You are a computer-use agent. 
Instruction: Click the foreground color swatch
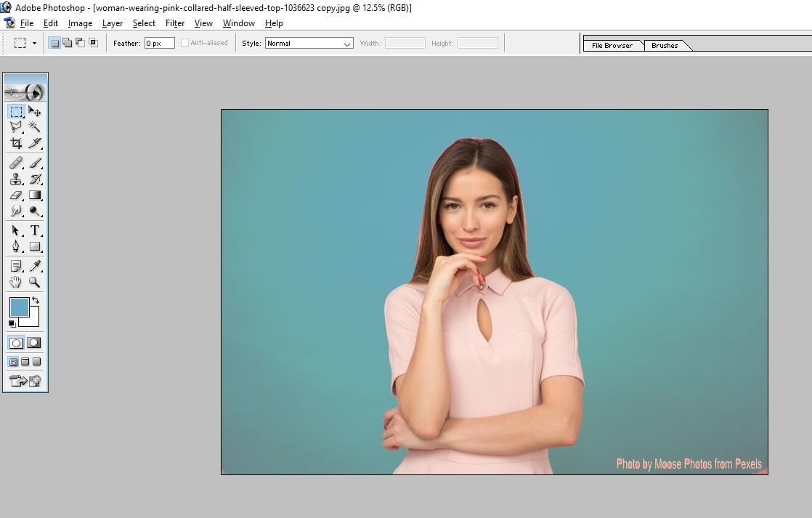(20, 307)
